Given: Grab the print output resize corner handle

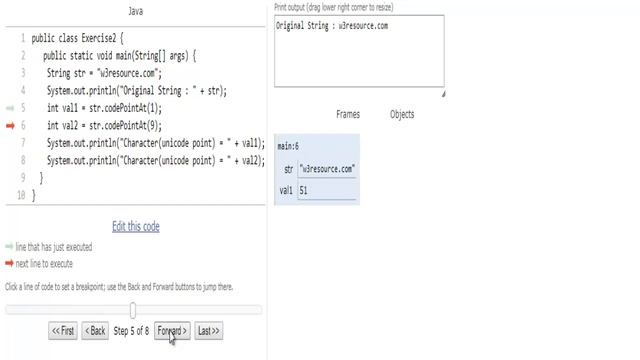Looking at the screenshot, I should click(443, 94).
